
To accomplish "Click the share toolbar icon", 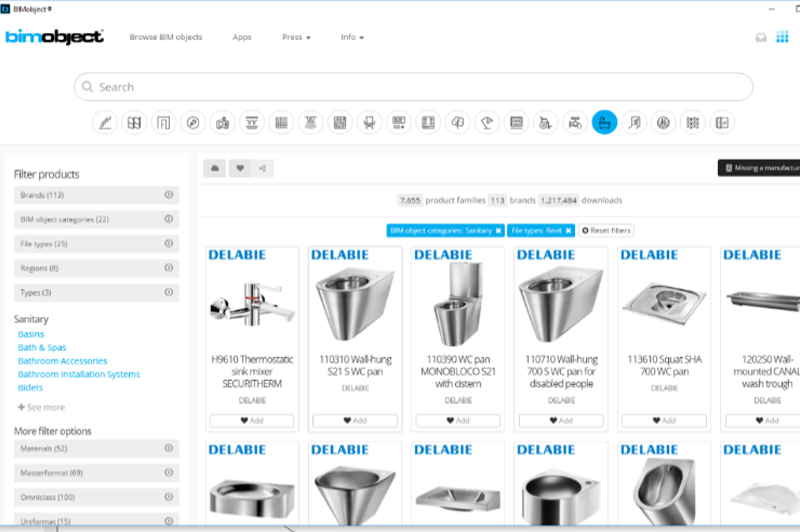I will click(x=262, y=168).
